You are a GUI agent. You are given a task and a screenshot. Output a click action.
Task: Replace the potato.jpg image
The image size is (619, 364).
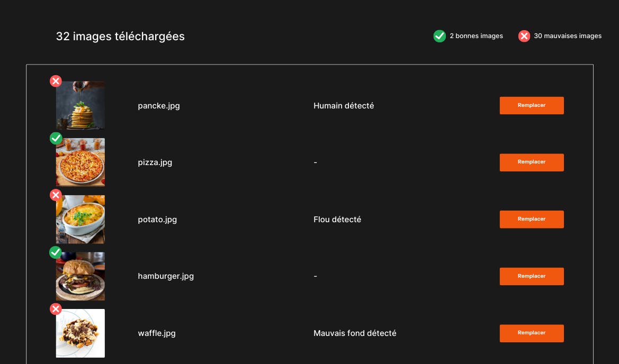(532, 219)
